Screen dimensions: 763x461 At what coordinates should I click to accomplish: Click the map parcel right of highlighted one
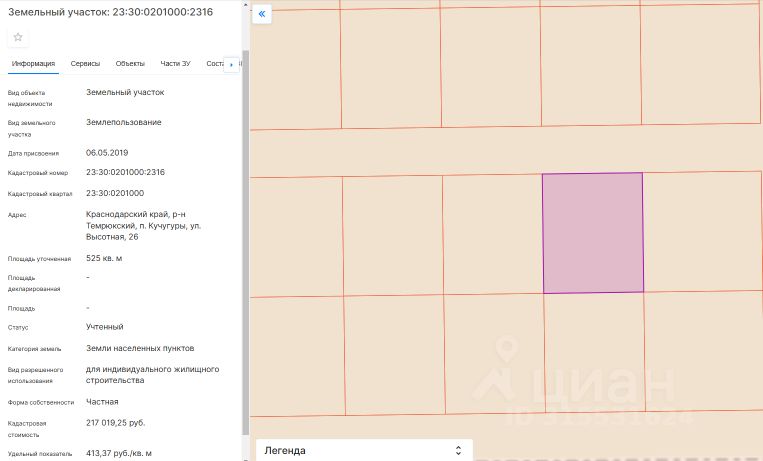tap(703, 232)
